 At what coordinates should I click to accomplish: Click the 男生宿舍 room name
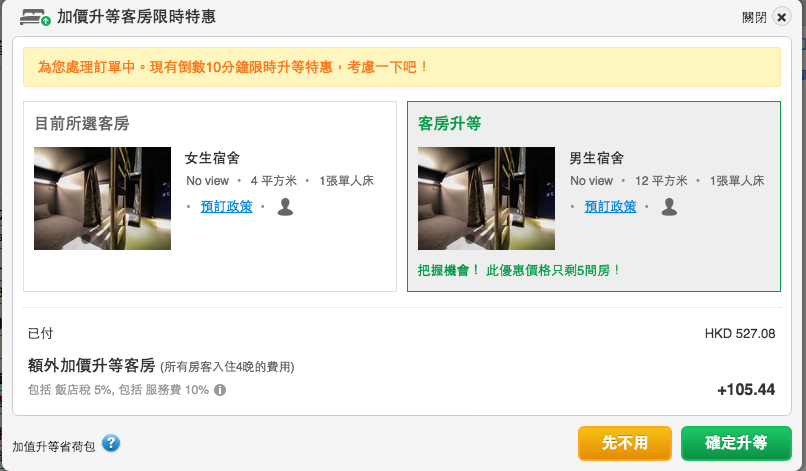tap(596, 158)
